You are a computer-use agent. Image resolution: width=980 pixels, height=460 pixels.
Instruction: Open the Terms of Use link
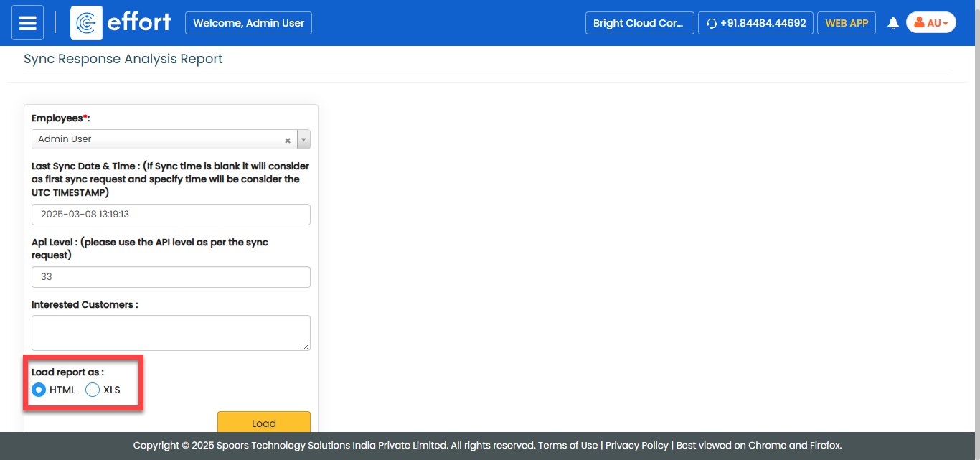(567, 445)
